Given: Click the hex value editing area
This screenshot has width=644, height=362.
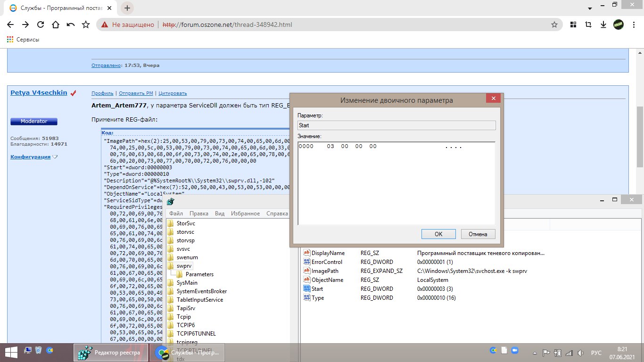Looking at the screenshot, I should (x=396, y=184).
